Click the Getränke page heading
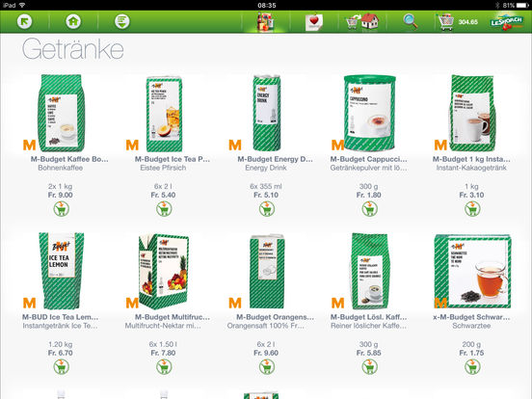532x399 pixels. coord(73,49)
